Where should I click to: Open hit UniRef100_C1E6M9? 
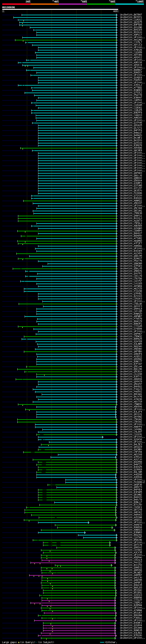coord(131,52)
